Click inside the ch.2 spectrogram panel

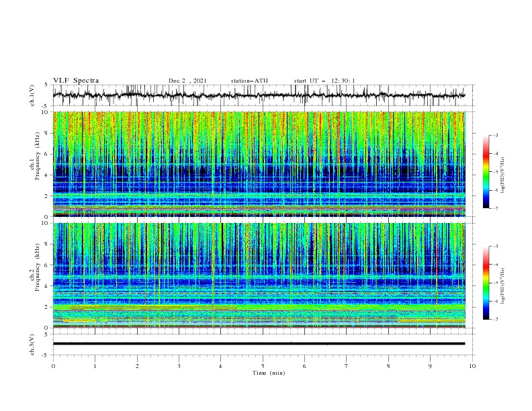pyautogui.click(x=259, y=275)
